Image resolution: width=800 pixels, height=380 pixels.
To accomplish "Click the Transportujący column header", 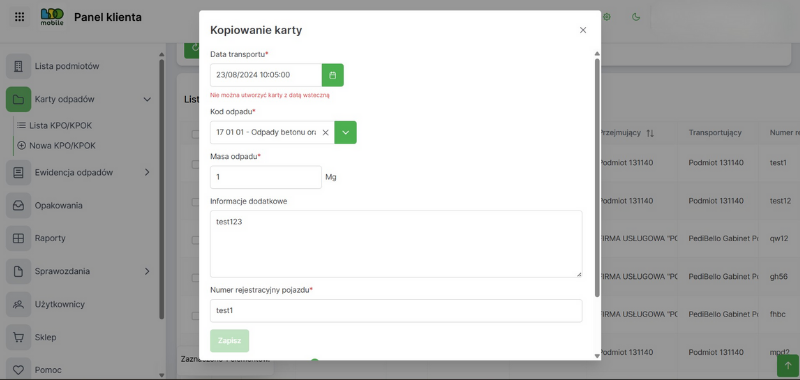I will coord(715,133).
